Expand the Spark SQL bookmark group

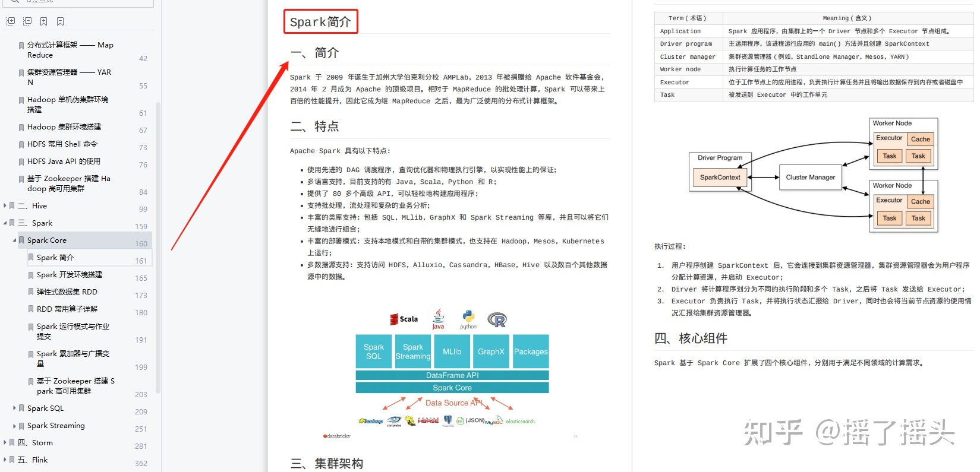[x=14, y=408]
